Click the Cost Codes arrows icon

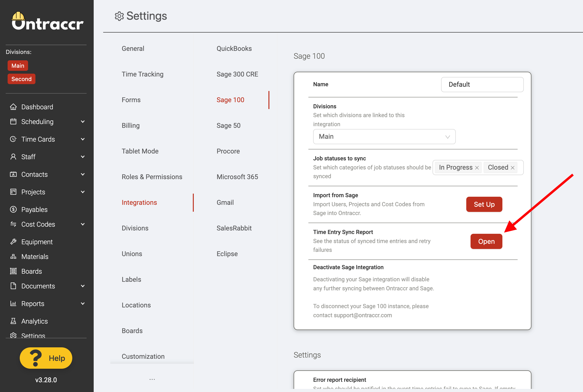pyautogui.click(x=13, y=224)
